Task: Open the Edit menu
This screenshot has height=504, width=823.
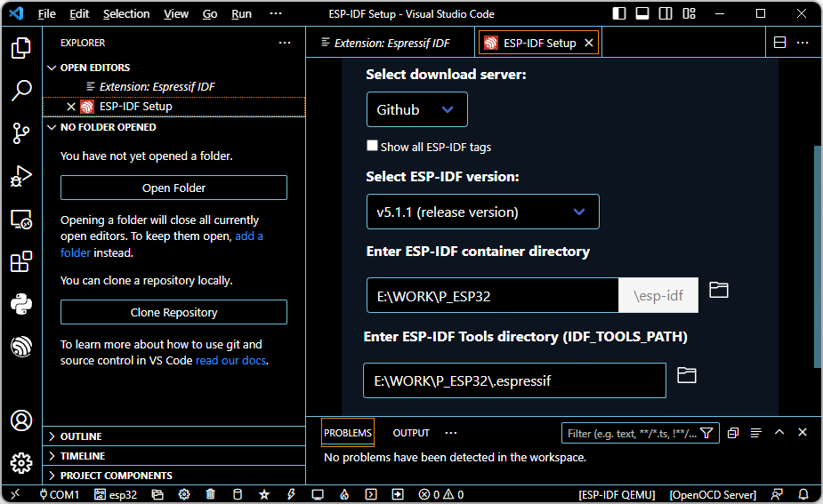Action: click(79, 14)
